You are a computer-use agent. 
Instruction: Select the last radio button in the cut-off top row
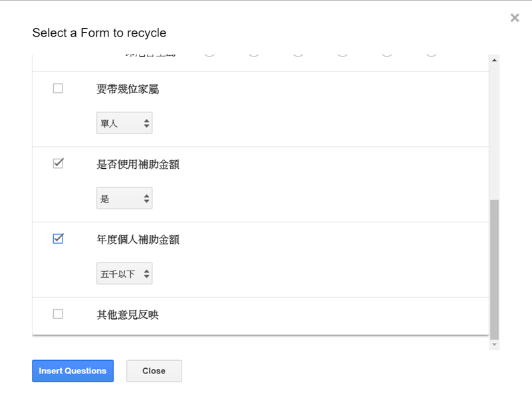click(431, 53)
